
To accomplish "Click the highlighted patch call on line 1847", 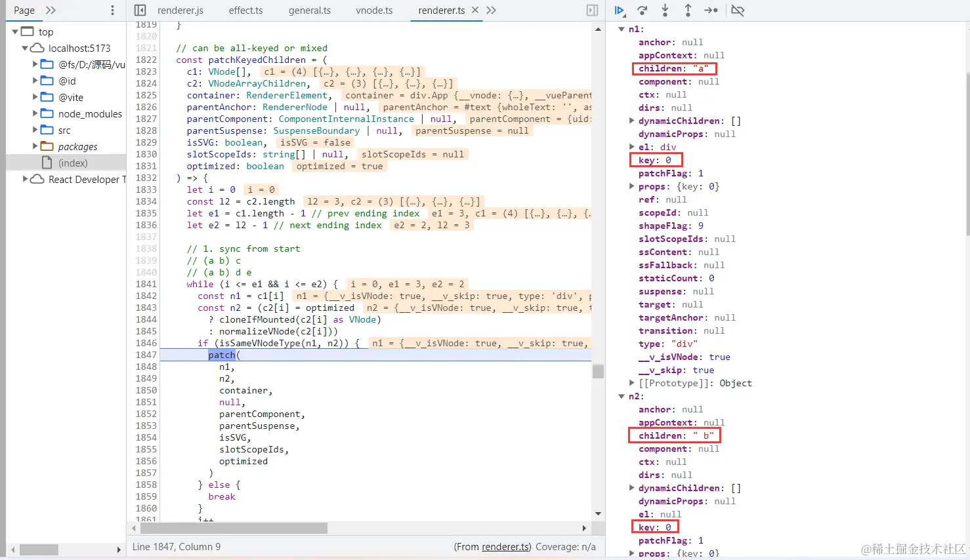I will 222,355.
